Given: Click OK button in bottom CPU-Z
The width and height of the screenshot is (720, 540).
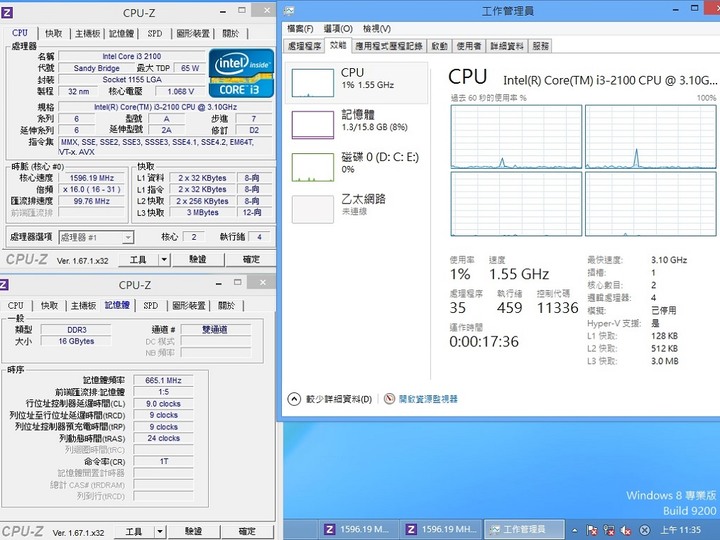Looking at the screenshot, I should pyautogui.click(x=247, y=532).
